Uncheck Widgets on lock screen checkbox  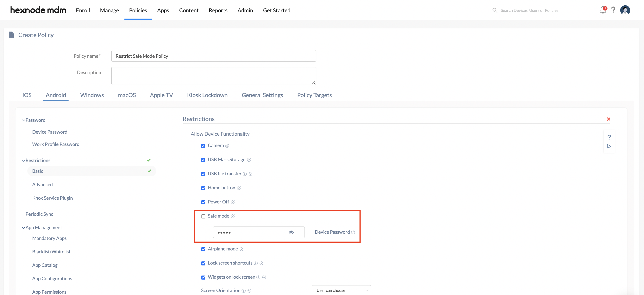tap(203, 278)
